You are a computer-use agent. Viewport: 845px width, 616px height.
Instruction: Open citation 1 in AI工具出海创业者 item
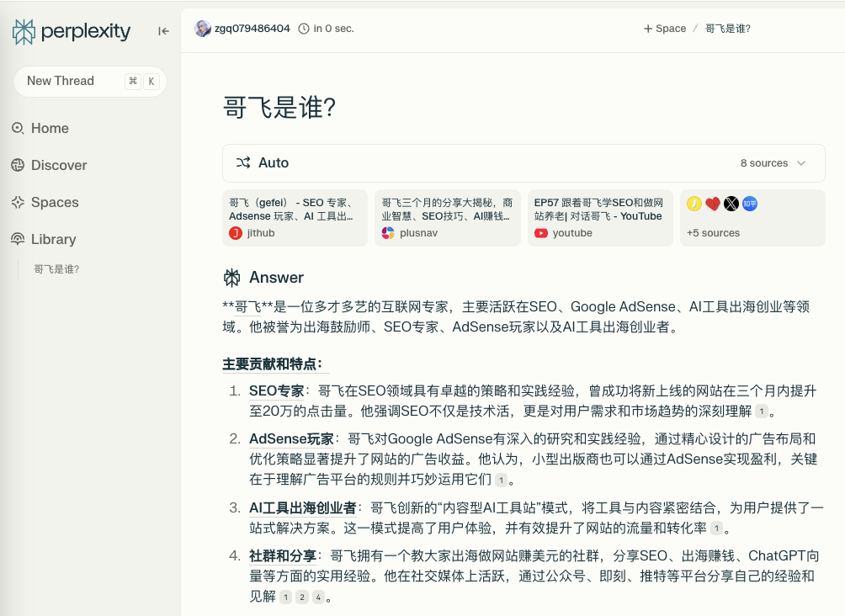pos(716,528)
